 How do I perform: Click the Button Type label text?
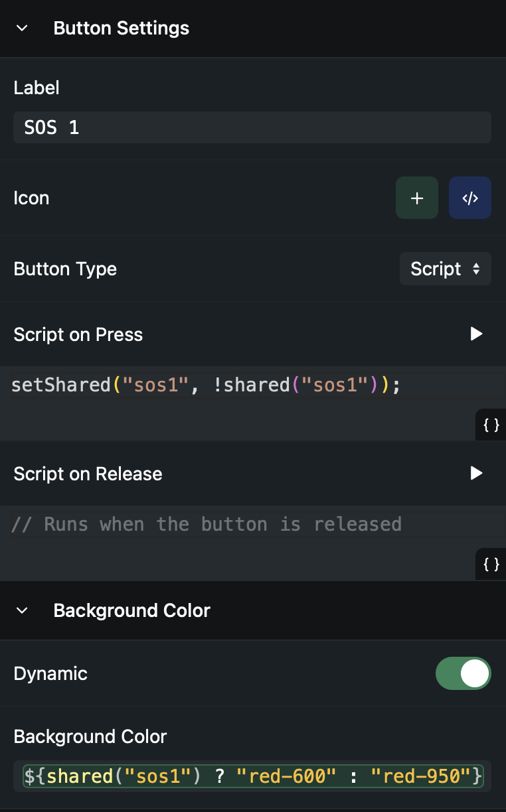[x=65, y=269]
